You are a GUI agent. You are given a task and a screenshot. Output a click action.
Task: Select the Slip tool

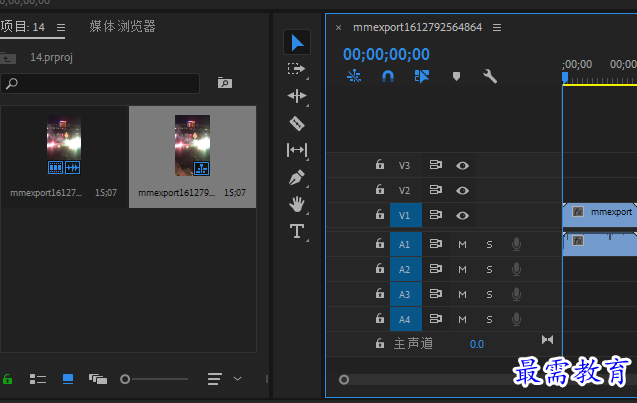pyautogui.click(x=297, y=150)
